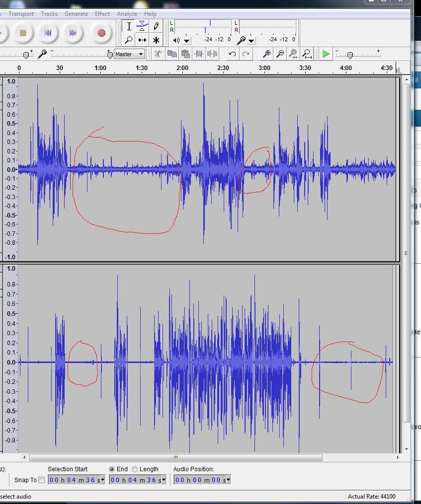
Task: Click the Undo arrow
Action: coord(232,54)
